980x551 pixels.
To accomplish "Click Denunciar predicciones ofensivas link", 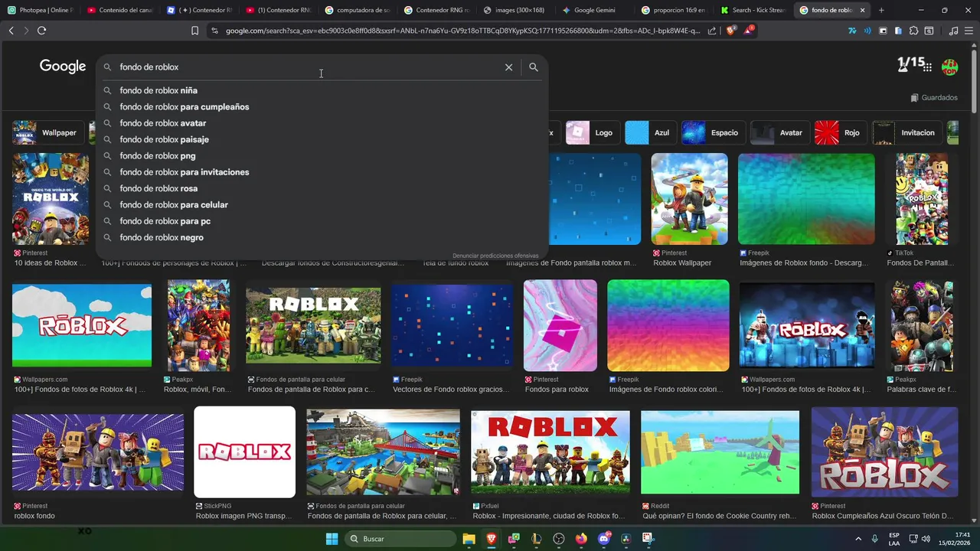I will tap(495, 256).
